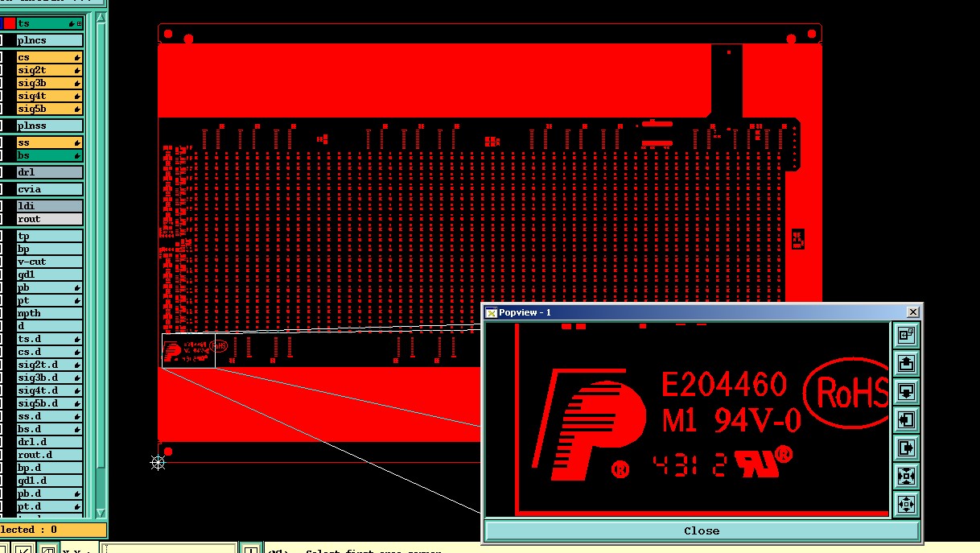Click the red color swatch beside ts
The height and width of the screenshot is (553, 980).
pos(9,23)
